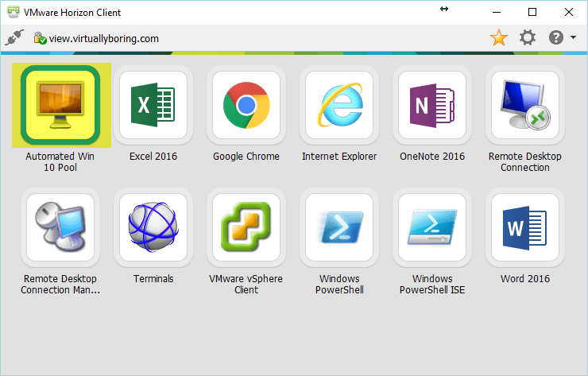This screenshot has width=588, height=376.
Task: Click the "Internet Explorer" label
Action: (x=339, y=156)
